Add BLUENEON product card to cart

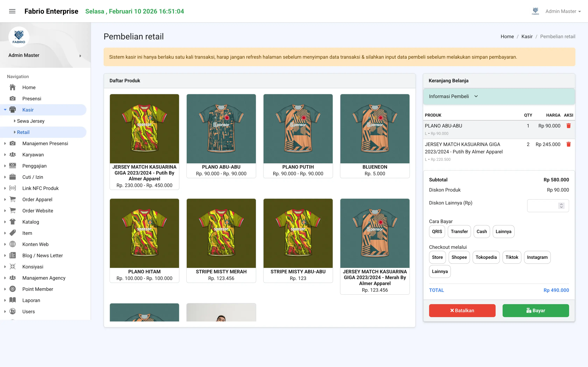pyautogui.click(x=374, y=136)
